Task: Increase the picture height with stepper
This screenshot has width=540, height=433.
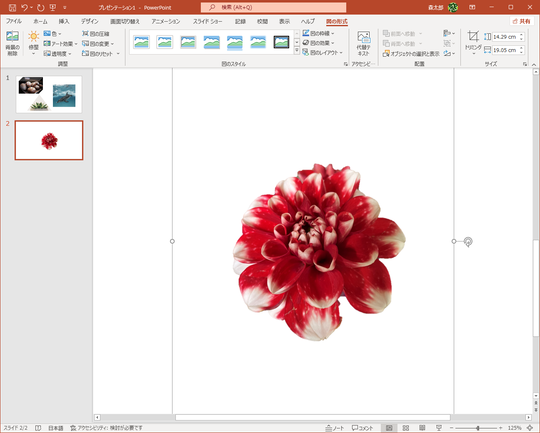Action: coord(521,35)
